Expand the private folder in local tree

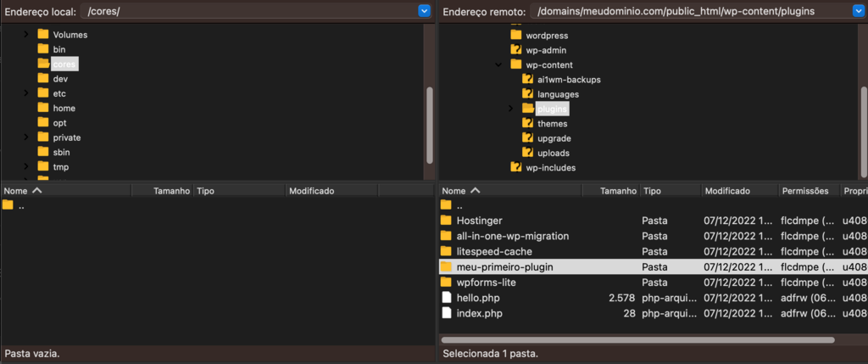pos(25,137)
